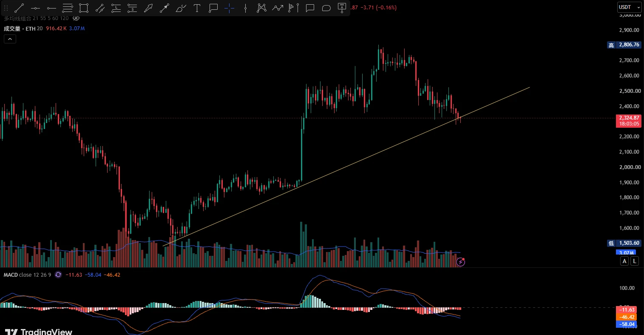This screenshot has width=644, height=335.
Task: Open the MACD indicator legend label
Action: 27,275
